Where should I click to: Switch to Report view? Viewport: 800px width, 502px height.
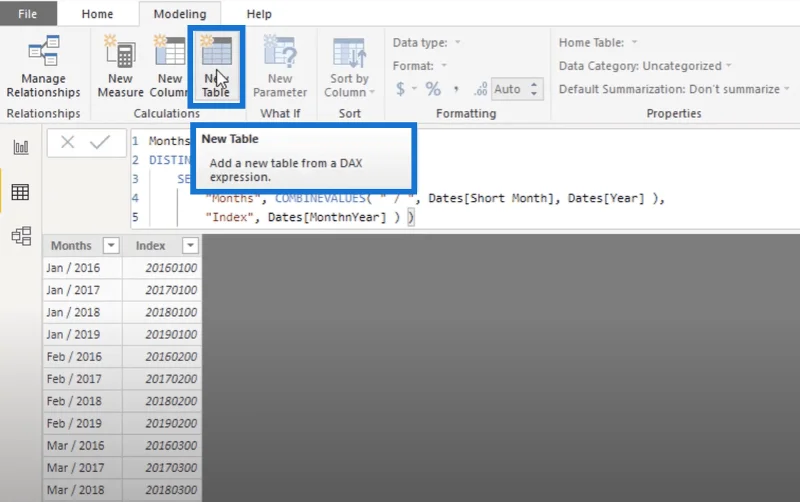pyautogui.click(x=21, y=147)
